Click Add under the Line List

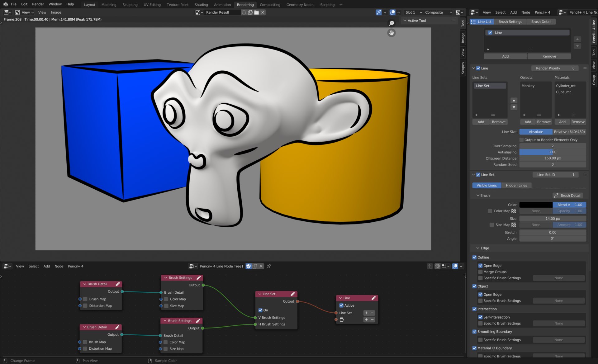(x=505, y=56)
